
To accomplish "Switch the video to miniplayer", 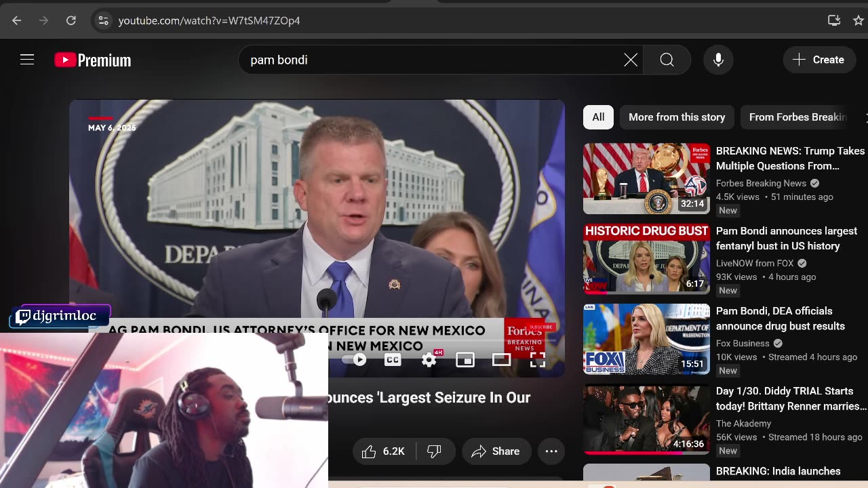I will 465,360.
